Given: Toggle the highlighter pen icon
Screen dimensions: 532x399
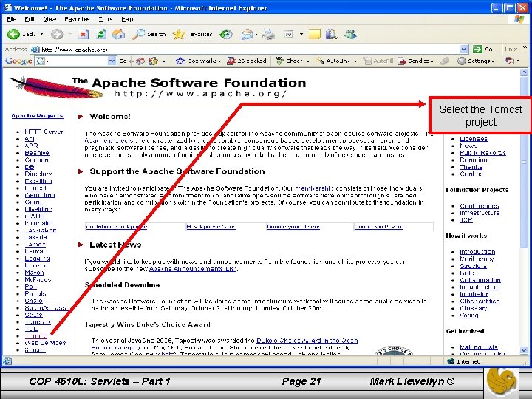Looking at the screenshot, I should coord(444,61).
